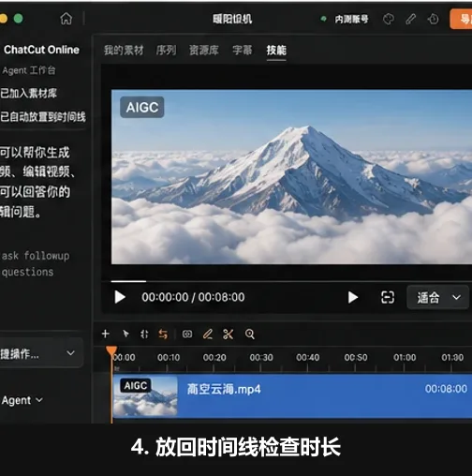Viewport: 472px width, 476px height.
Task: Switch to the 序列 tab
Action: (x=166, y=50)
